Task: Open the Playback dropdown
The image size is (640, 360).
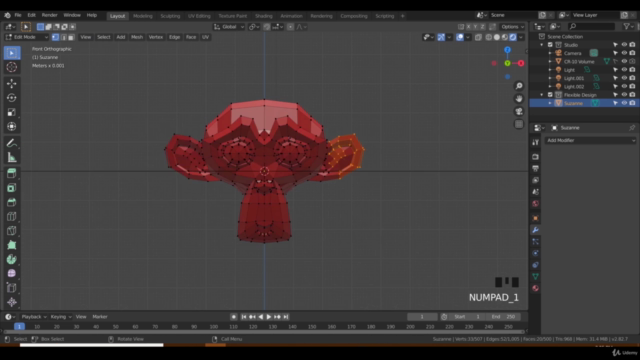Action: 33,317
